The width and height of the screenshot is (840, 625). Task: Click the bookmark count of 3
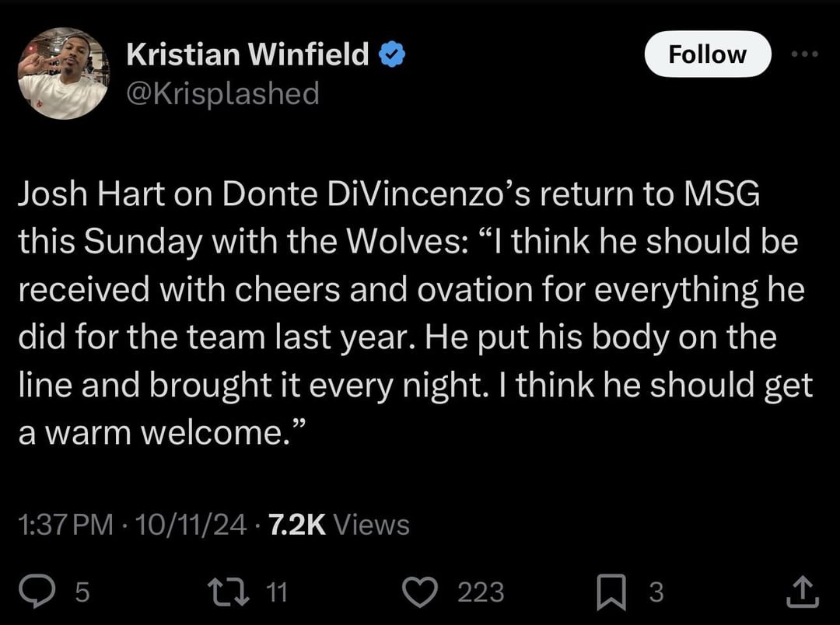tap(656, 593)
